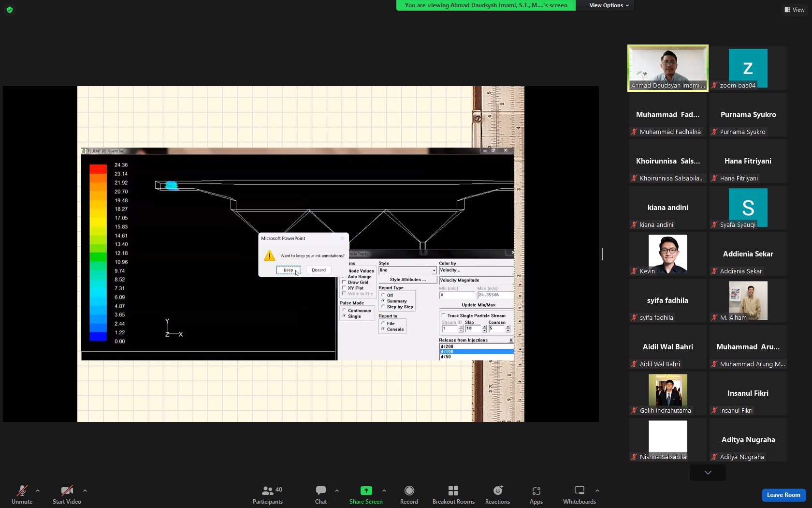
Task: Click the red top segment of velocity legend
Action: pos(98,169)
